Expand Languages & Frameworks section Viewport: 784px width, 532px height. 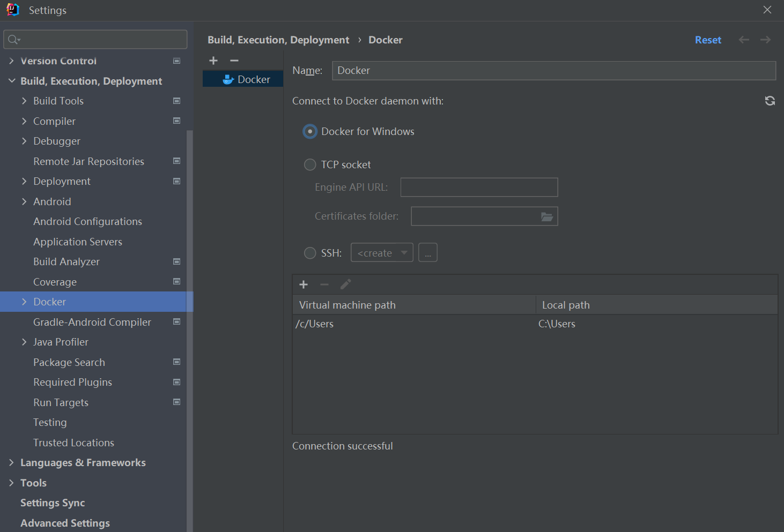(x=11, y=462)
